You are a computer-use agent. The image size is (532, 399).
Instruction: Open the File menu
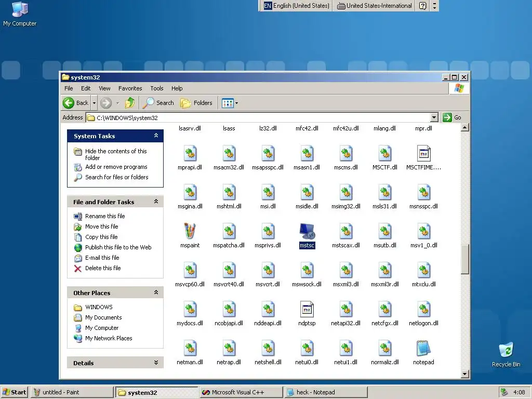[69, 88]
